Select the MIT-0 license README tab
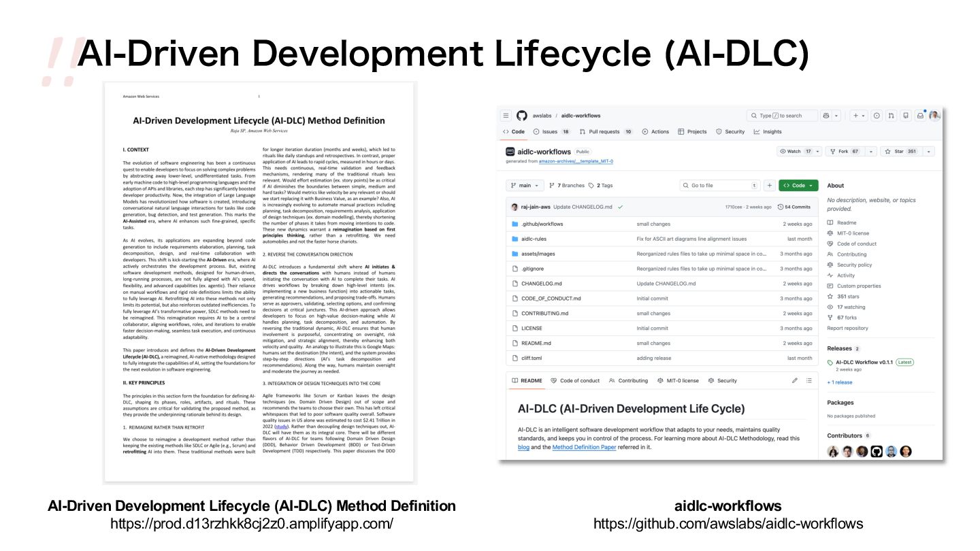 pyautogui.click(x=678, y=380)
